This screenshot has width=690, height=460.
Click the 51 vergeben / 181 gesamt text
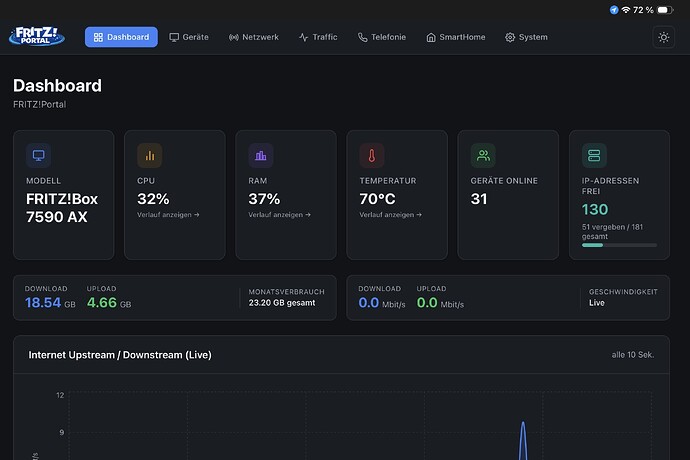[x=612, y=232]
